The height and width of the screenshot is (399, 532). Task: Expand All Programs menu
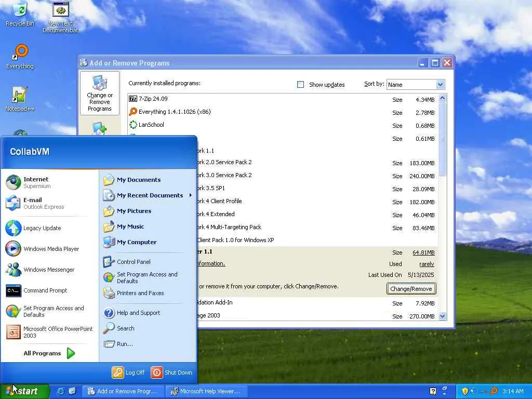pyautogui.click(x=49, y=353)
